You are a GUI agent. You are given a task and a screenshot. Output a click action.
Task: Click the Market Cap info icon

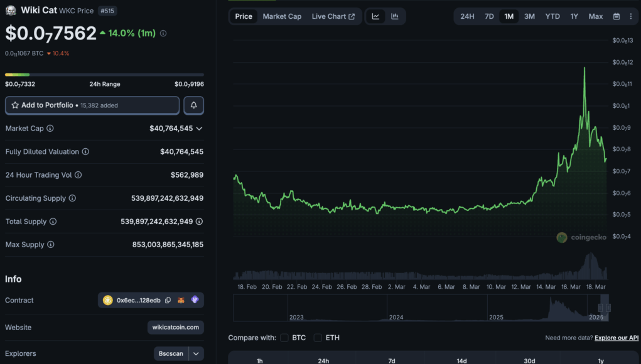(x=50, y=129)
